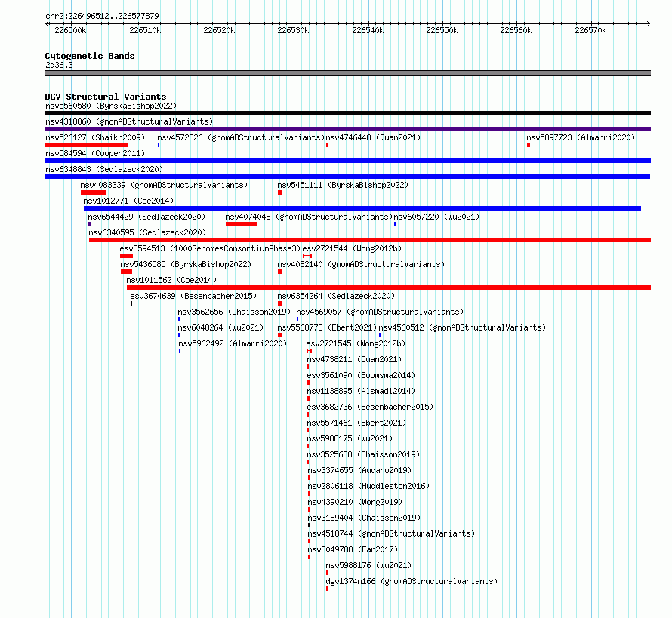Click nsv4074048 (gnomADStructuralVariants) label

coord(309,217)
